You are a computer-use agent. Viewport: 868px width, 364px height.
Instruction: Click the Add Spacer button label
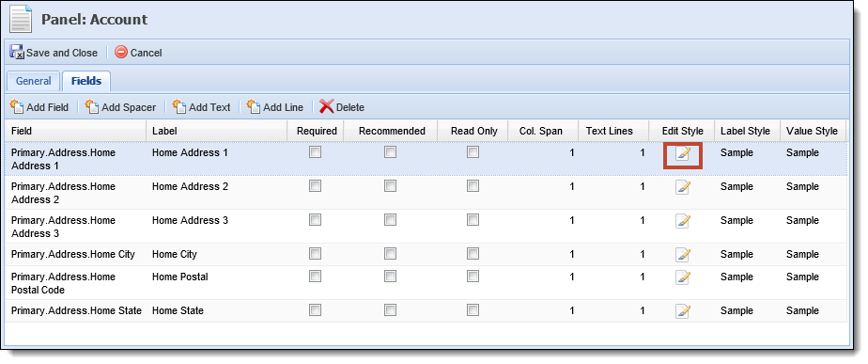(x=129, y=107)
